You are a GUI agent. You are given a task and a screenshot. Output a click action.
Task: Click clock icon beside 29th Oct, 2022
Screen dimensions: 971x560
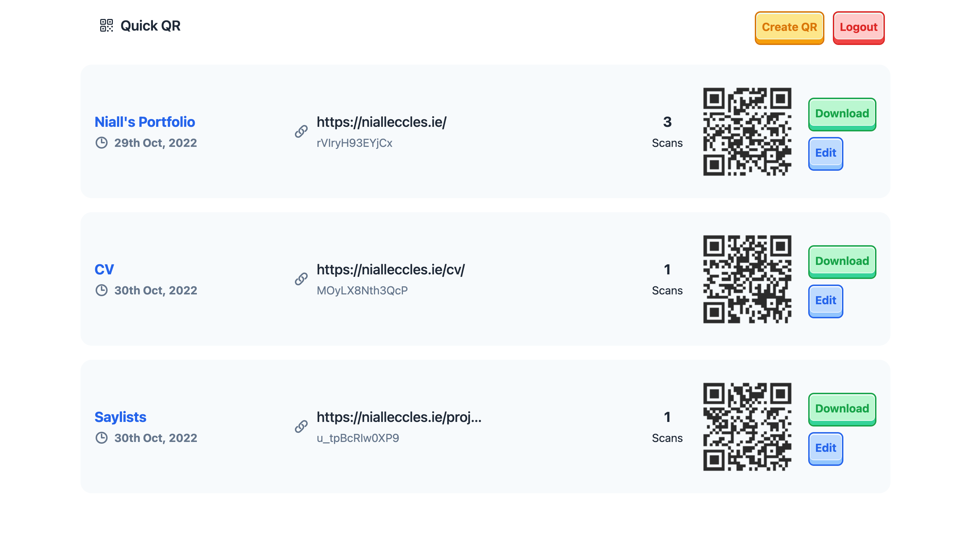(x=102, y=143)
